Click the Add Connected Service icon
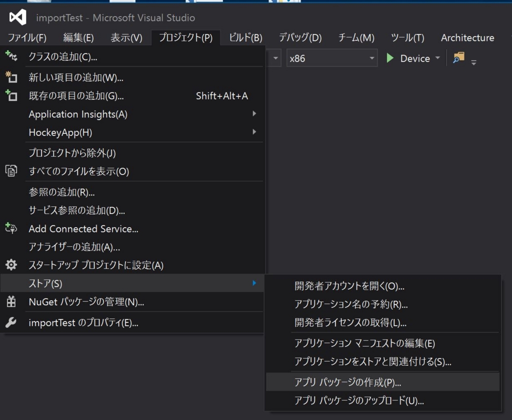Image resolution: width=512 pixels, height=420 pixels. (11, 228)
